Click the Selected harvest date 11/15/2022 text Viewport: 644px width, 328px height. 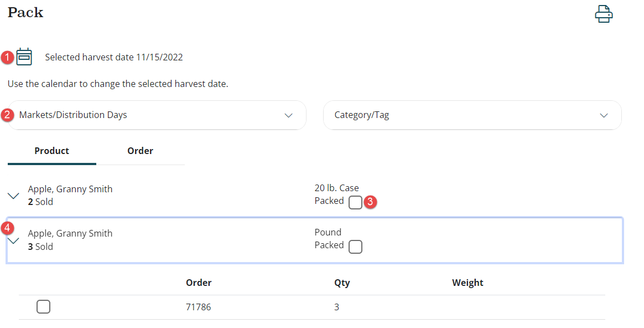(x=114, y=57)
